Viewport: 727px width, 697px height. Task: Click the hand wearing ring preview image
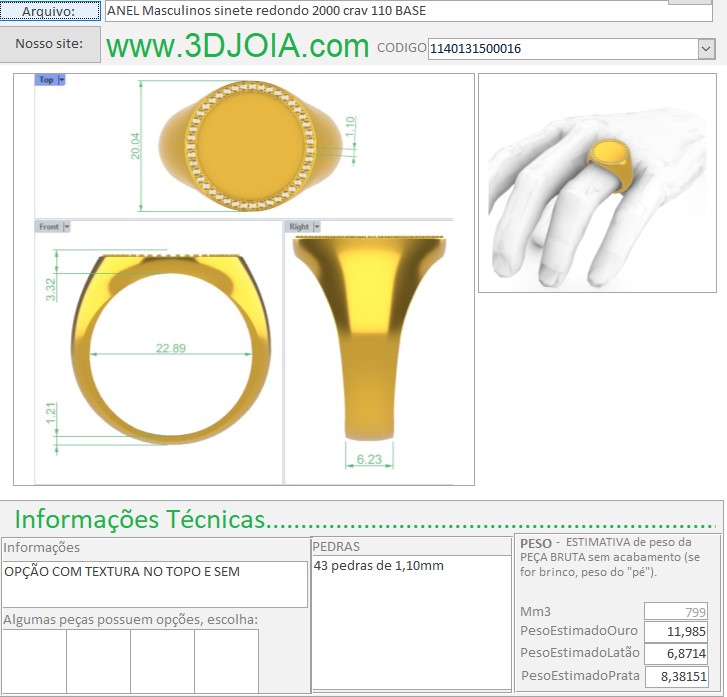[x=596, y=183]
